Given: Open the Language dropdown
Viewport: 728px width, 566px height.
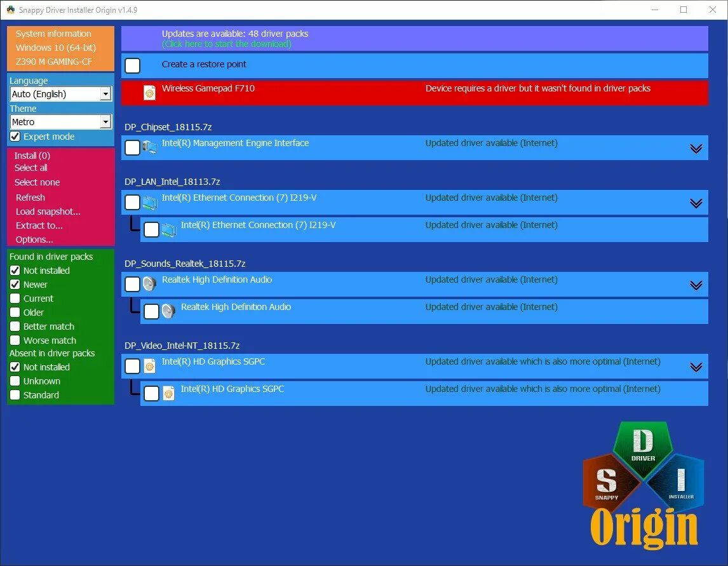Looking at the screenshot, I should click(x=61, y=94).
